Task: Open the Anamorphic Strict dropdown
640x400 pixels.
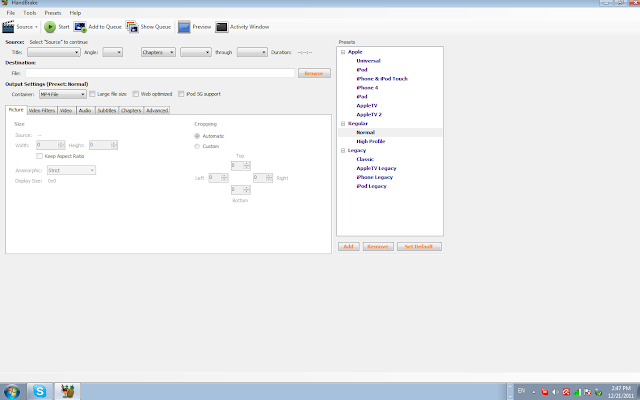Action: coord(71,170)
